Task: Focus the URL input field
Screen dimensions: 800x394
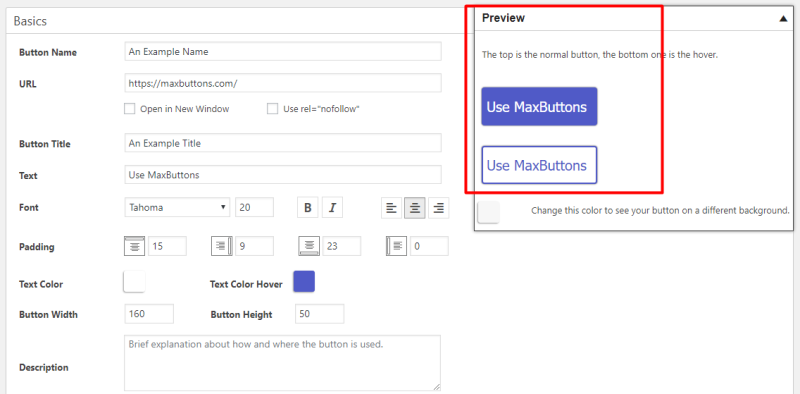Action: [283, 83]
